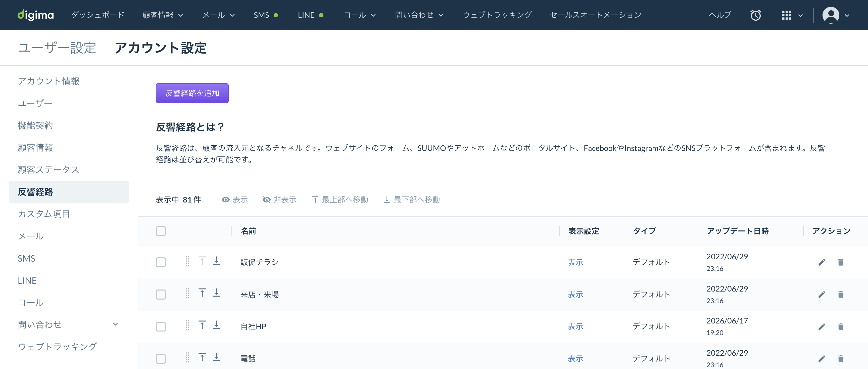Open the user account dropdown chevron
Screen dimensions: 868x369
coord(847,16)
